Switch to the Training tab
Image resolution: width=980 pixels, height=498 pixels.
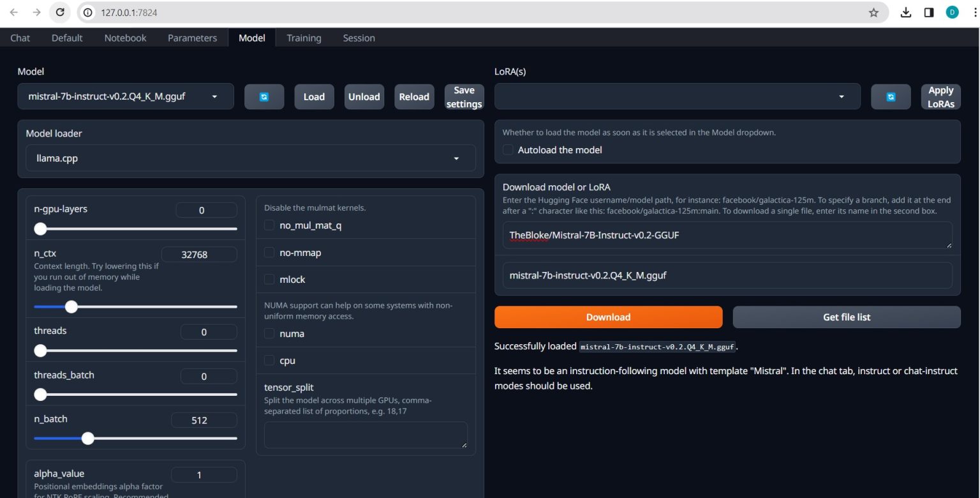(x=304, y=38)
